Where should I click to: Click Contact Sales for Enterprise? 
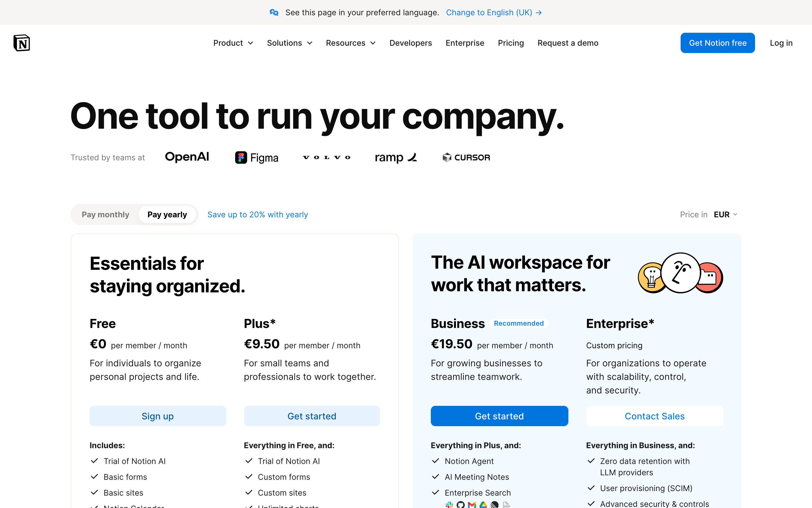tap(655, 416)
